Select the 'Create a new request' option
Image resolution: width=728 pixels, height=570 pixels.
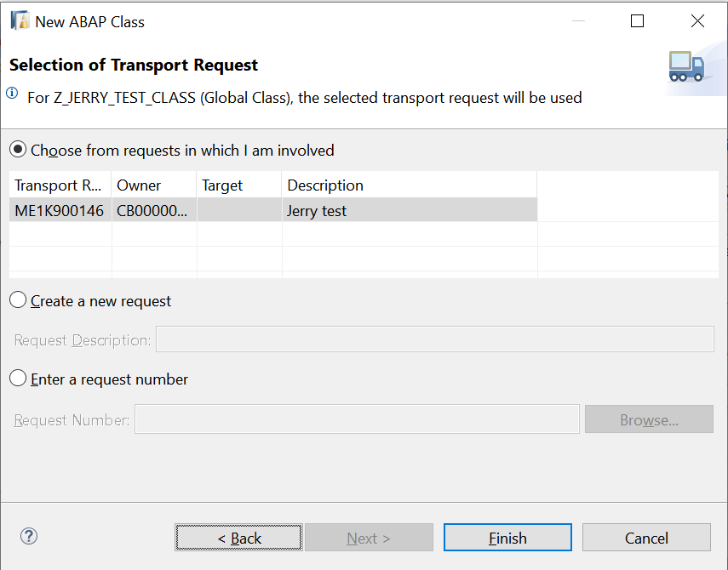pos(18,300)
